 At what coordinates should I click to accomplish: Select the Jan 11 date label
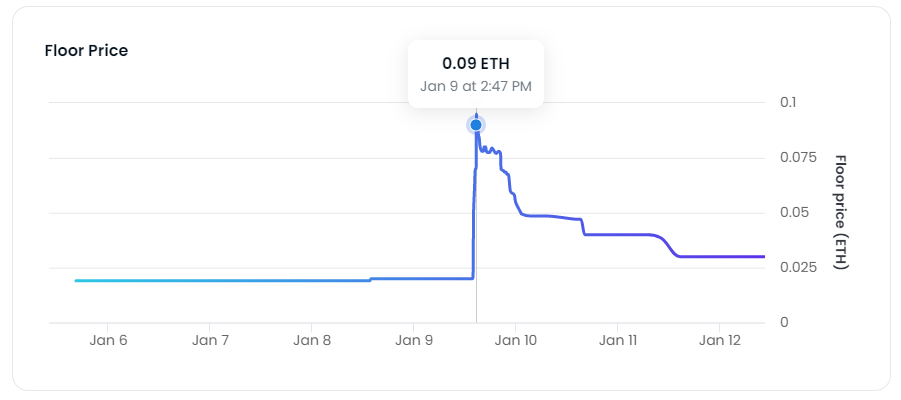[x=618, y=341]
